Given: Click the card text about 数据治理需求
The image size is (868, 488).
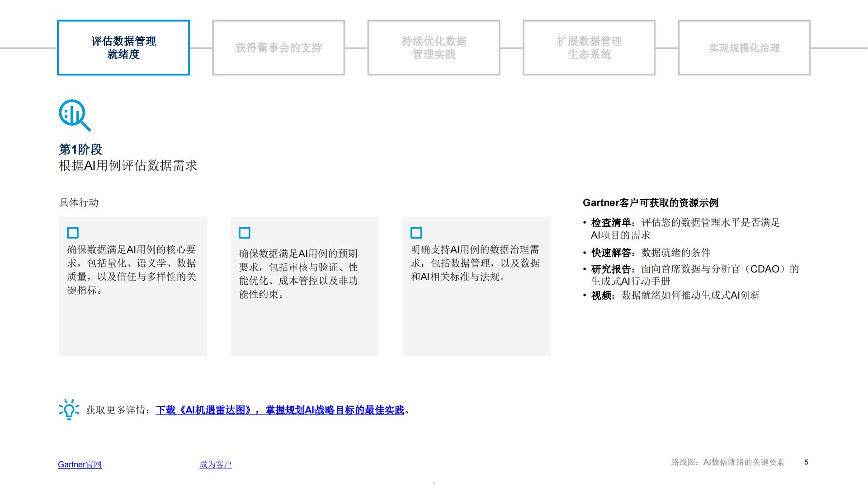Looking at the screenshot, I should coord(475,263).
